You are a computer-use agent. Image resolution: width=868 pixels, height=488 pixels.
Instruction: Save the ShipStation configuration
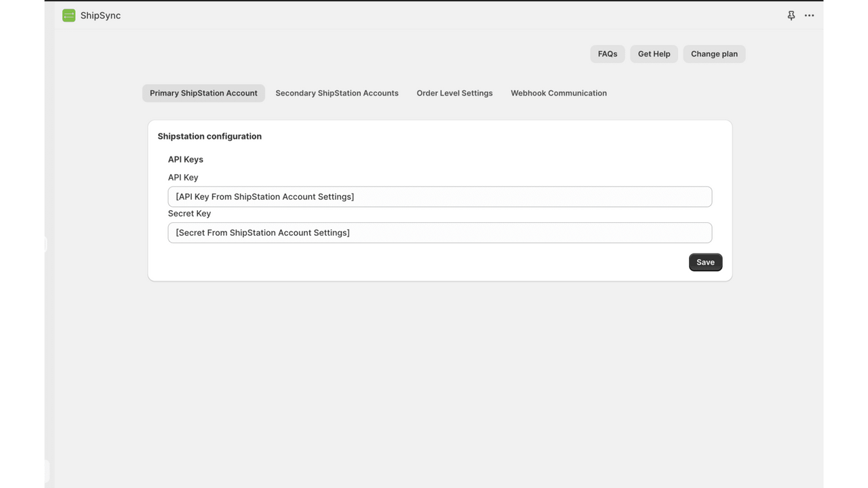(x=705, y=262)
